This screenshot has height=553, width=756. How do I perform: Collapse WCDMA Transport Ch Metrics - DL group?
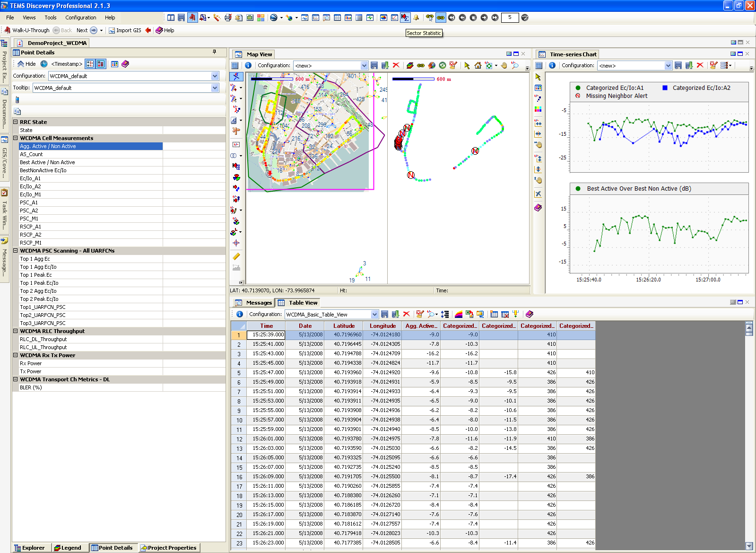click(16, 379)
